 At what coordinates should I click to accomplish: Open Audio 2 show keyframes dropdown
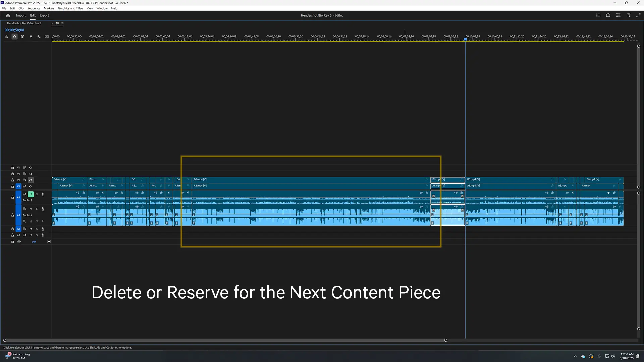click(x=24, y=221)
